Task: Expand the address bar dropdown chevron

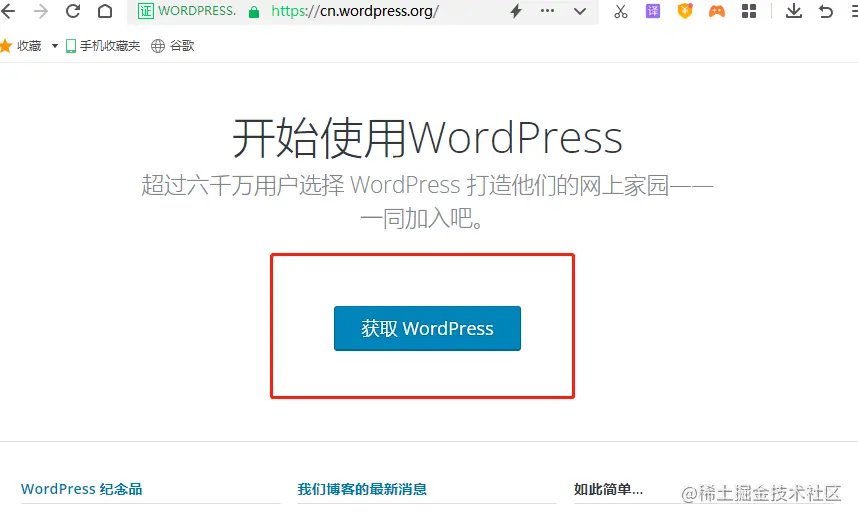Action: [x=580, y=11]
